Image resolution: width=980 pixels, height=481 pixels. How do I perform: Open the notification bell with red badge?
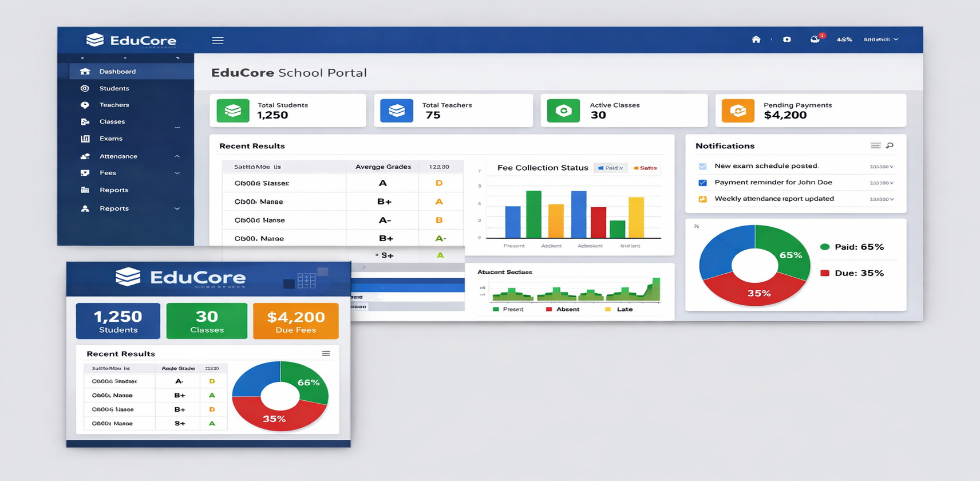point(815,39)
